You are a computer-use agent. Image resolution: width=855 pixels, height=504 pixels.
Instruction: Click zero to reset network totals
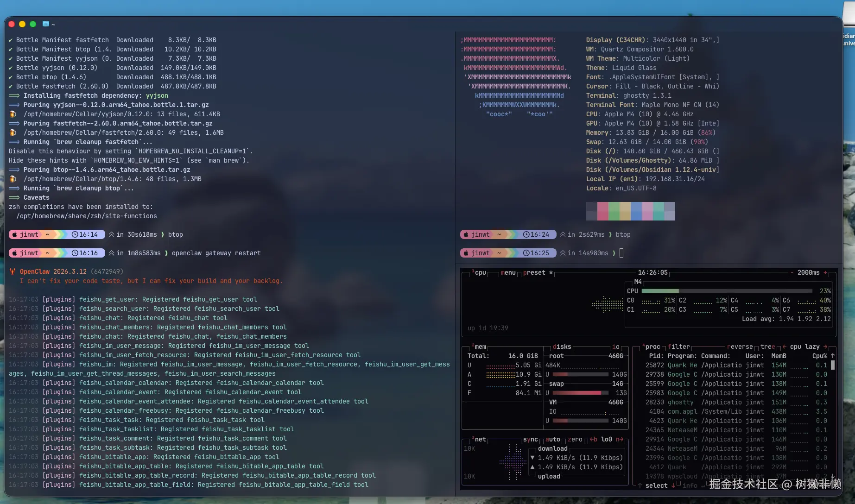point(575,440)
